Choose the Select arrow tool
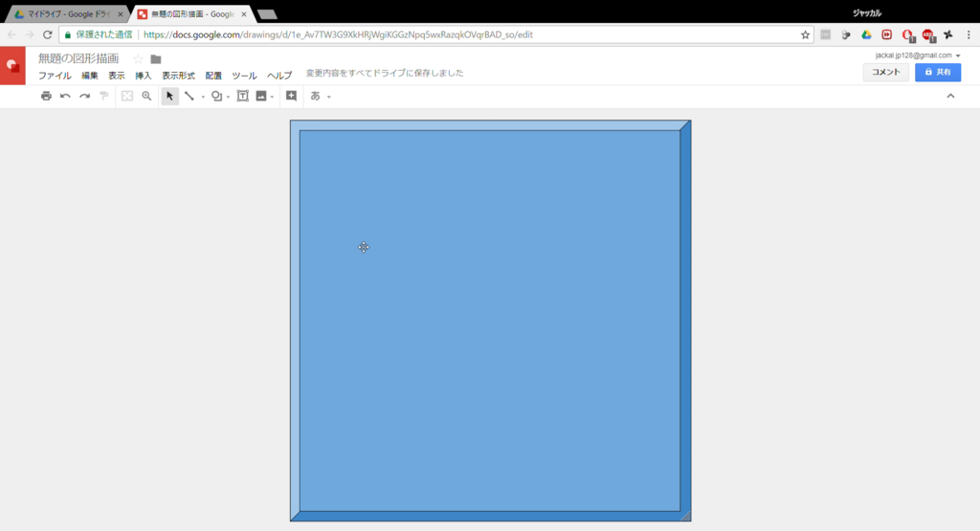The height and width of the screenshot is (531, 980). pos(169,97)
